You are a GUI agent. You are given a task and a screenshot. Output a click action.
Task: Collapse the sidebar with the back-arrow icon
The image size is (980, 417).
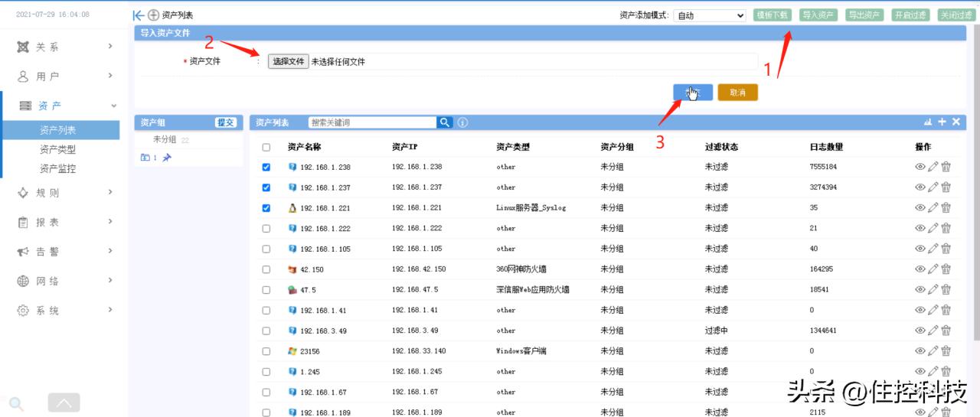[139, 15]
